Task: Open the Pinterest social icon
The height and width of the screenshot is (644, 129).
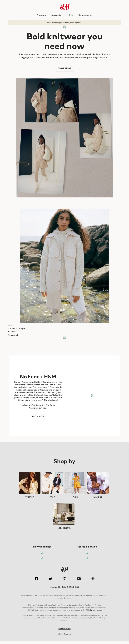Action: pos(93,579)
